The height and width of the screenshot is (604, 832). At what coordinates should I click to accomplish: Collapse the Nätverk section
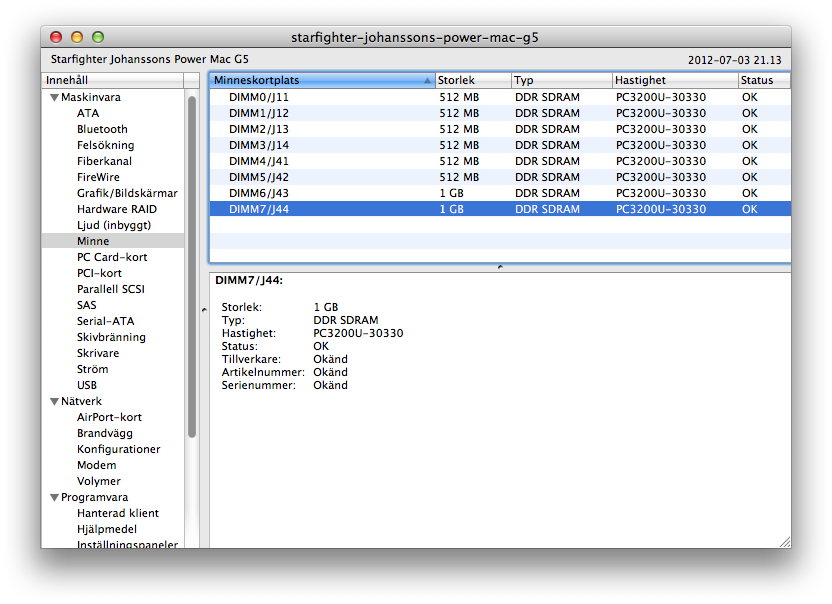54,402
